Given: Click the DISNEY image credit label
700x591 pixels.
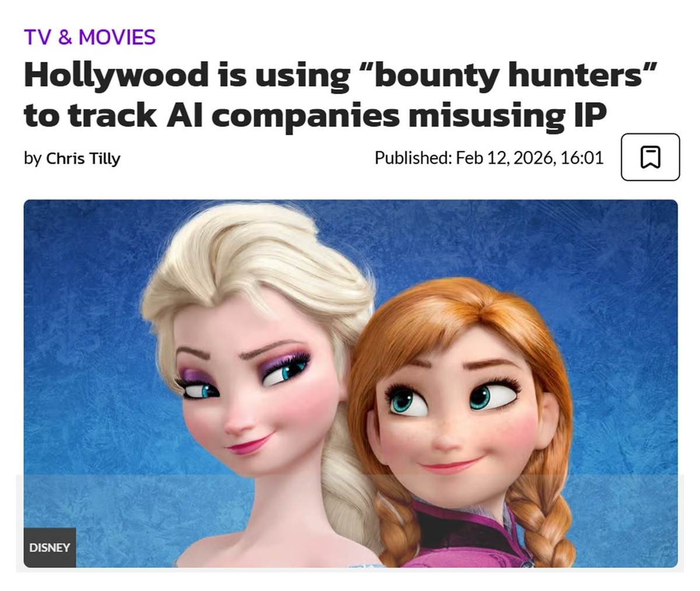Looking at the screenshot, I should click(x=50, y=547).
